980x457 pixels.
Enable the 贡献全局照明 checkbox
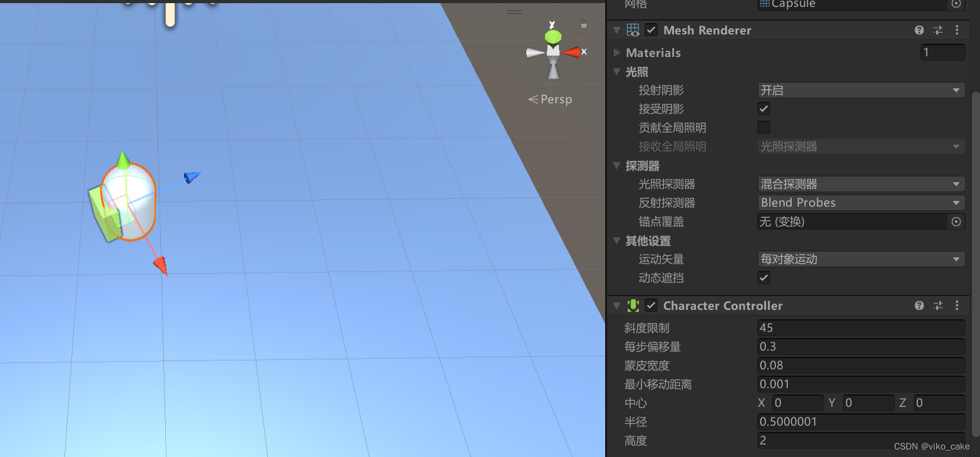point(763,127)
